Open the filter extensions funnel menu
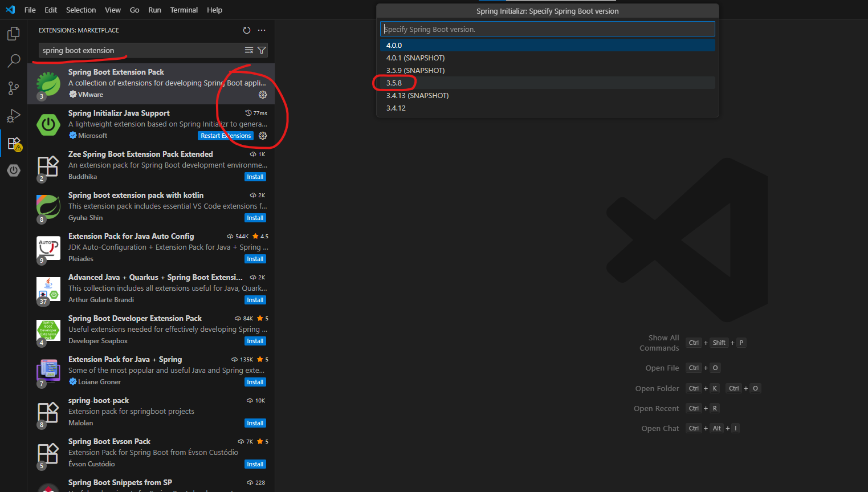Image resolution: width=868 pixels, height=492 pixels. tap(262, 50)
